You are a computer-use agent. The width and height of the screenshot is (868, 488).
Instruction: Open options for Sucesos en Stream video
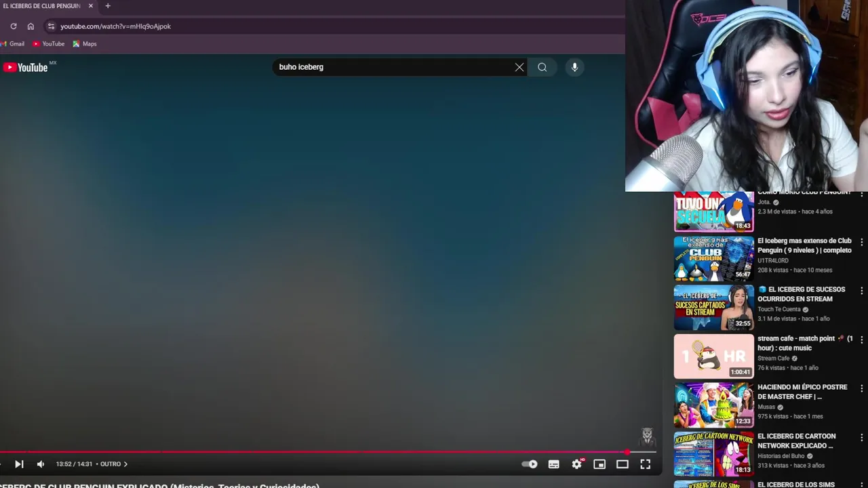click(x=862, y=291)
